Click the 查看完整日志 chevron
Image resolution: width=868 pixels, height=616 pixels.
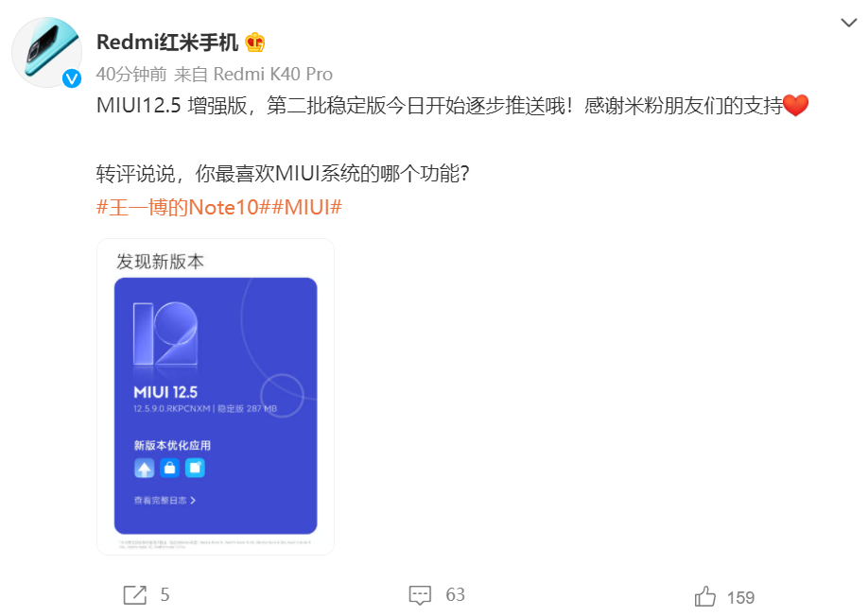[x=193, y=501]
